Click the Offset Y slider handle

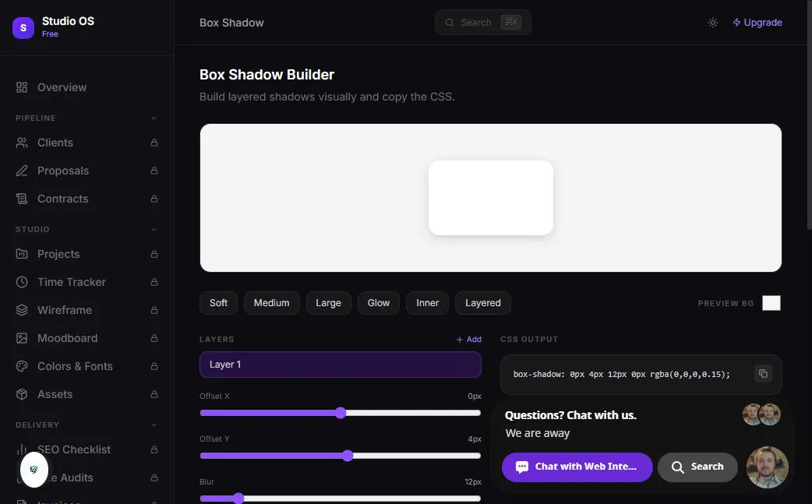348,456
